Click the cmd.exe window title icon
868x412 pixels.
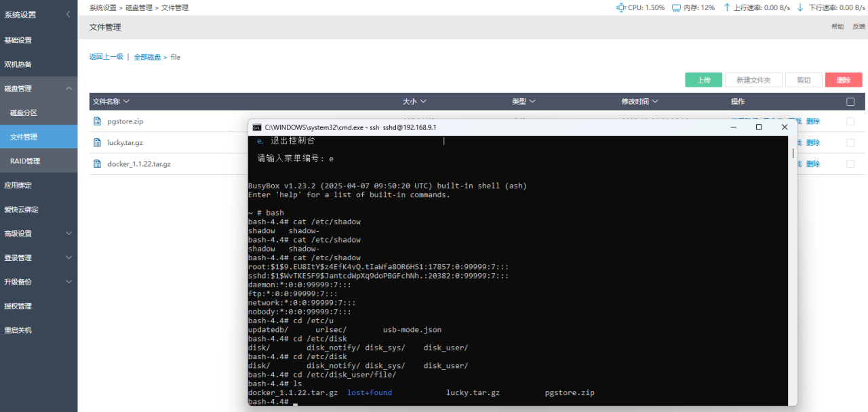pyautogui.click(x=257, y=127)
